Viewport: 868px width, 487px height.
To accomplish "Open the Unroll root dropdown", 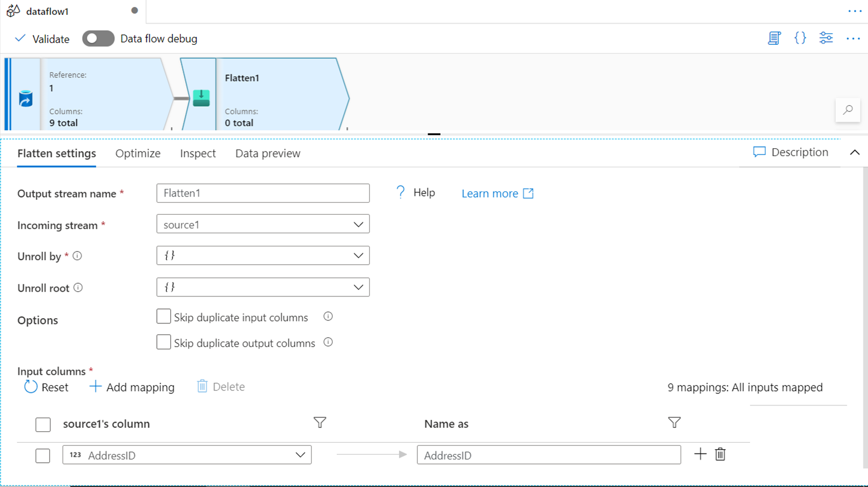I will point(263,287).
